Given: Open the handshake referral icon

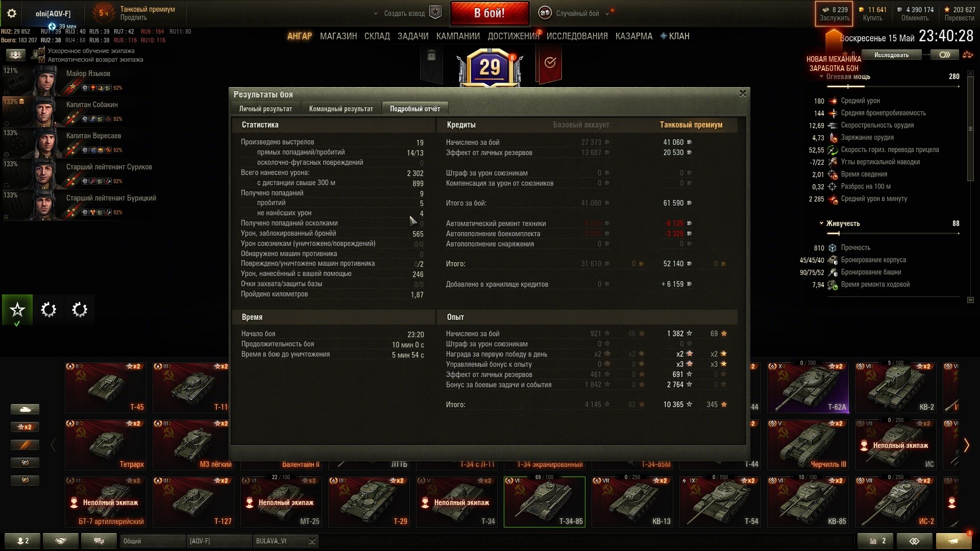Looking at the screenshot, I should coord(61,541).
